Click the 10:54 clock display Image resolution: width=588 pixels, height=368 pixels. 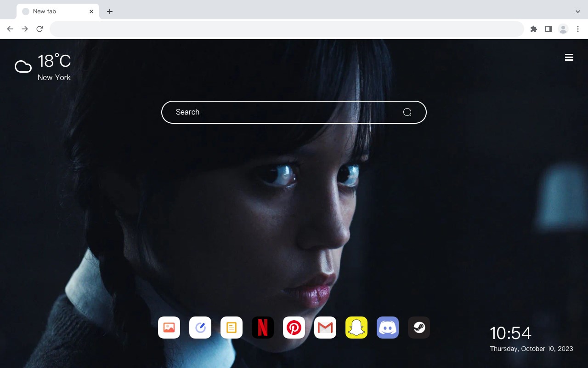click(510, 333)
